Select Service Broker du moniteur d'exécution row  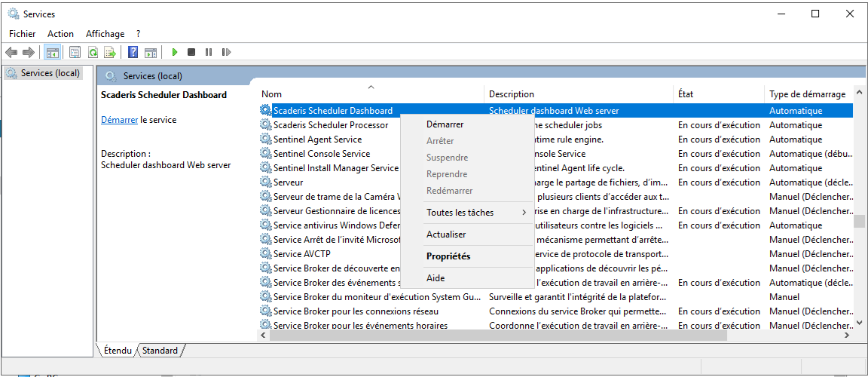point(556,297)
